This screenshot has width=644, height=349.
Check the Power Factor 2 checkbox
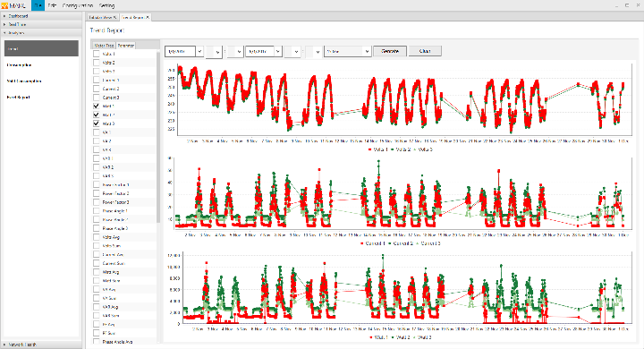click(x=96, y=193)
